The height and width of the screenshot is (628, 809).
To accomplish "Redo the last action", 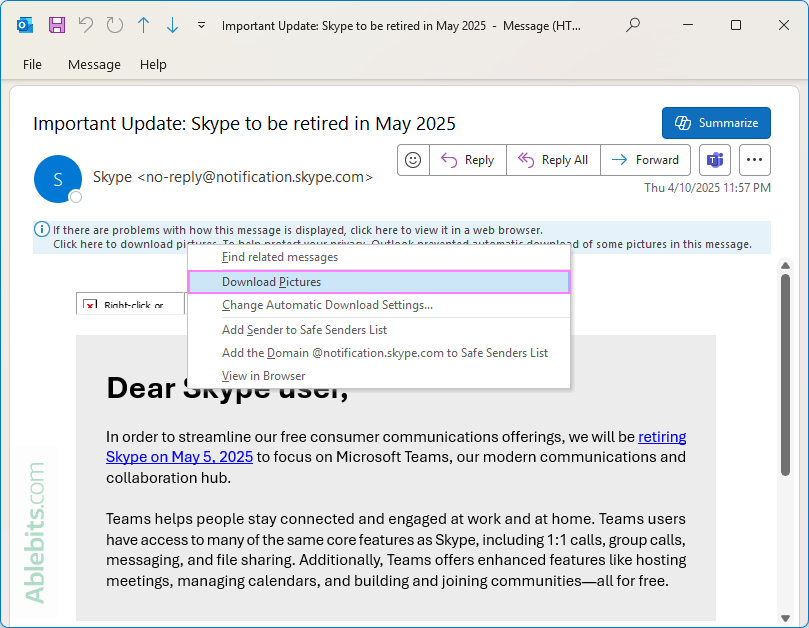I will (x=115, y=25).
